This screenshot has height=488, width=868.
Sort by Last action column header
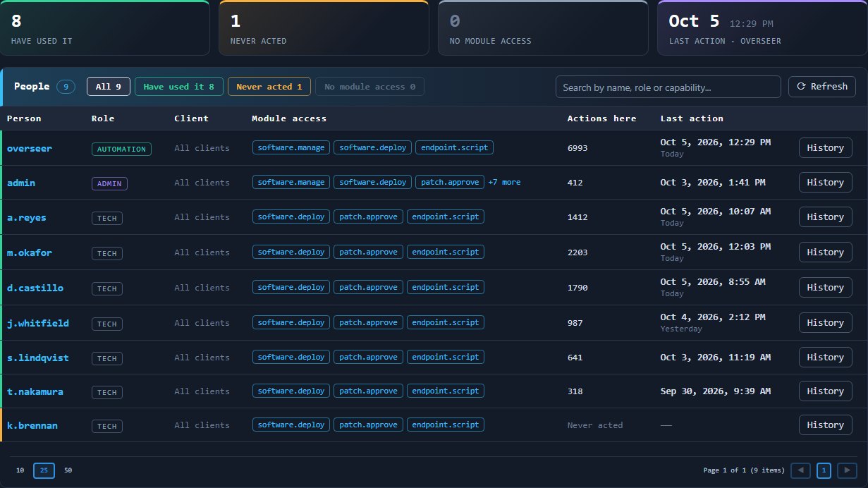[692, 118]
